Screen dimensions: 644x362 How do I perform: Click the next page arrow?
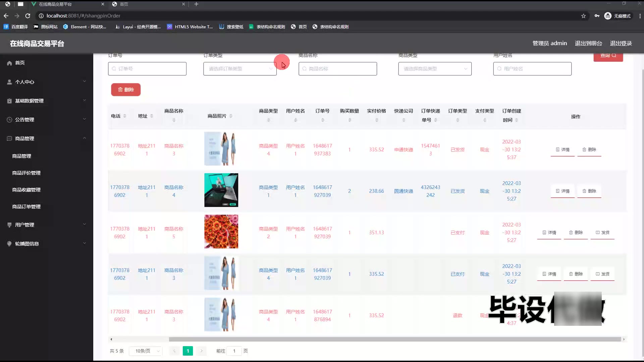[202, 351]
